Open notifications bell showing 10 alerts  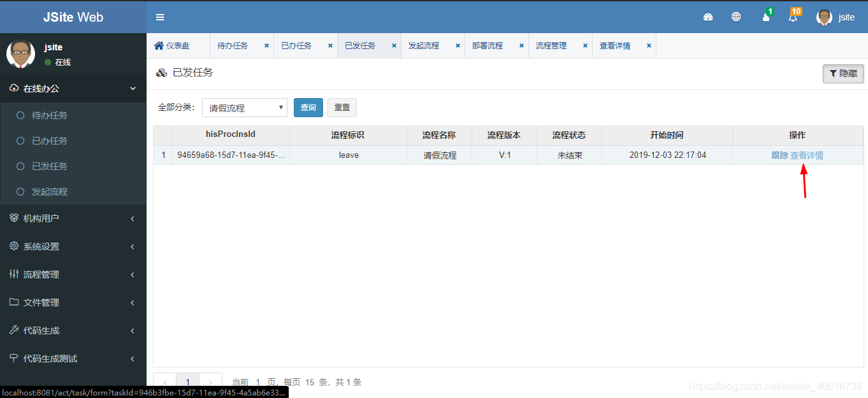click(792, 17)
